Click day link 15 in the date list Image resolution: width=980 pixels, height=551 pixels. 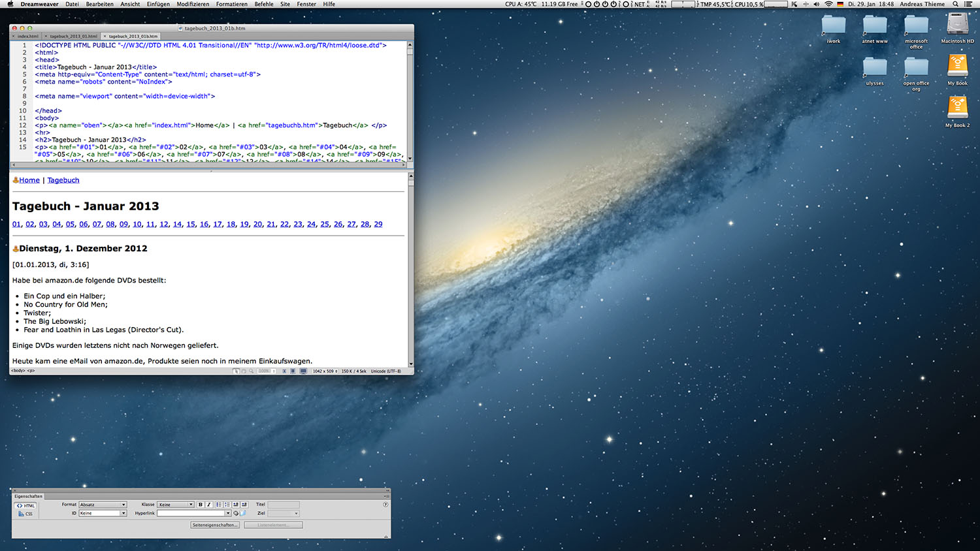pos(191,224)
